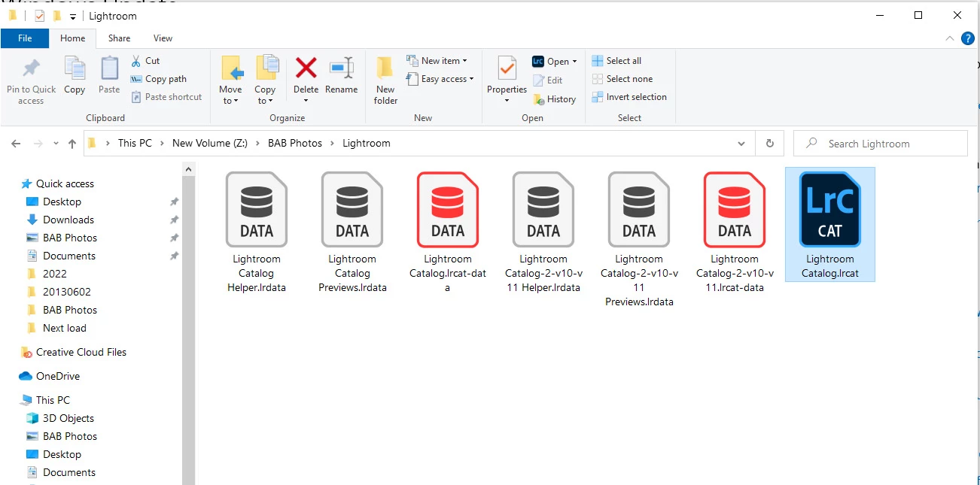The height and width of the screenshot is (485, 980).
Task: Open the Customize Quick Access Toolbar dropdown
Action: tap(73, 17)
